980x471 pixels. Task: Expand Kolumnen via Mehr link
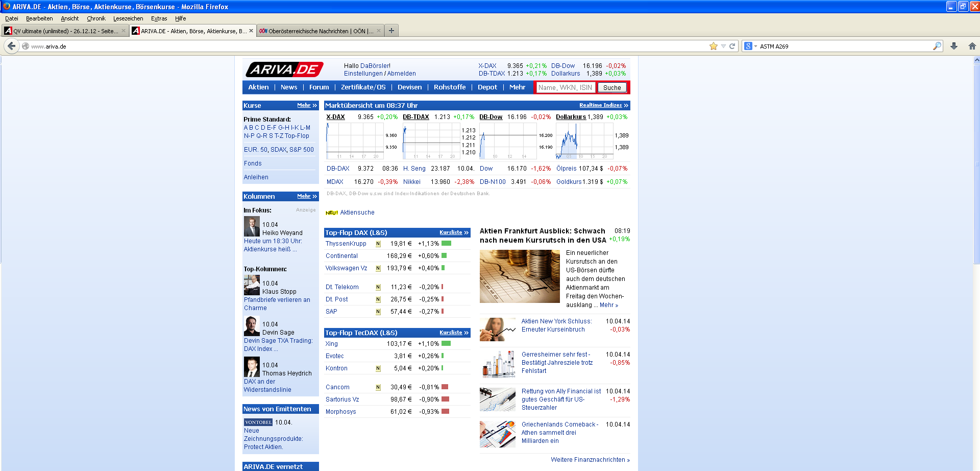[307, 196]
